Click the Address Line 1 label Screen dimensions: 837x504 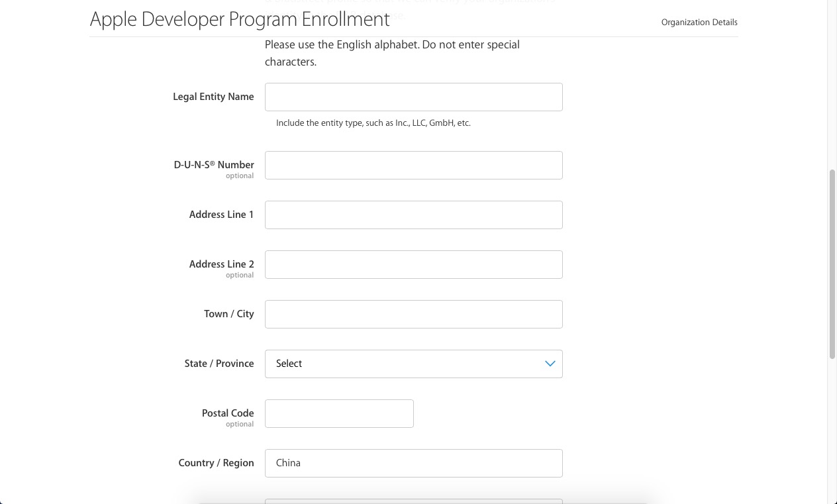[x=221, y=215]
